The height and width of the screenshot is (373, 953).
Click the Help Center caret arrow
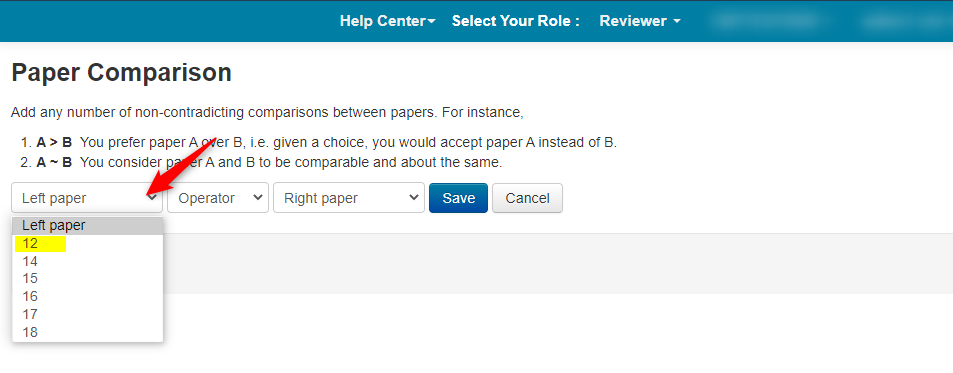pyautogui.click(x=432, y=22)
